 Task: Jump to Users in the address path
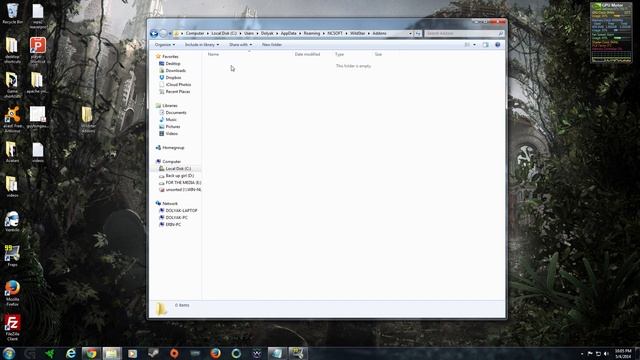point(249,33)
